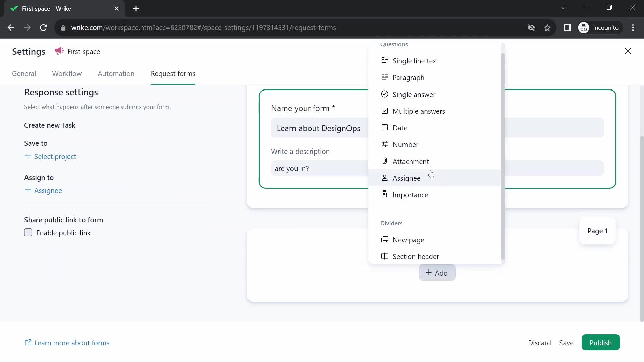
Task: Switch to the Workflow tab
Action: (67, 74)
